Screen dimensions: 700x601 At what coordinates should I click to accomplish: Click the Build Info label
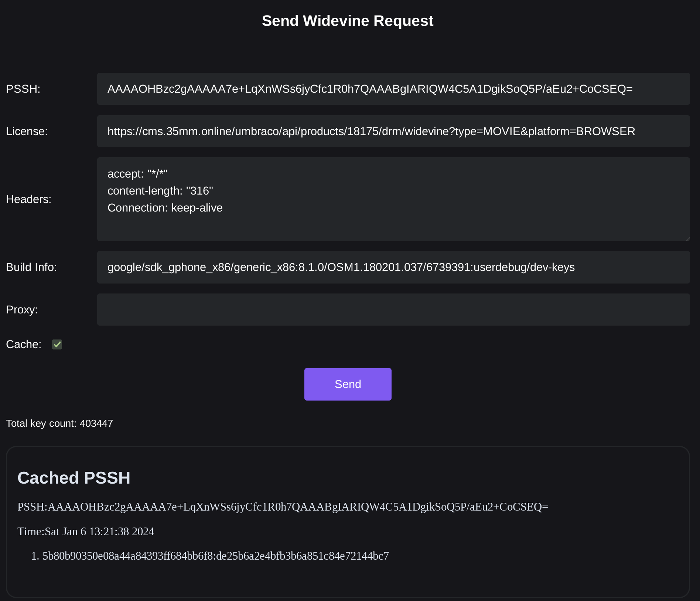[31, 267]
